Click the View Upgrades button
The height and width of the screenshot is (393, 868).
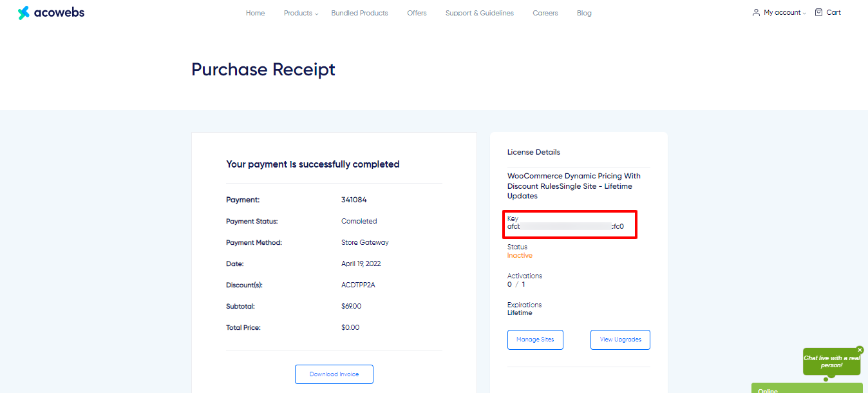[620, 340]
